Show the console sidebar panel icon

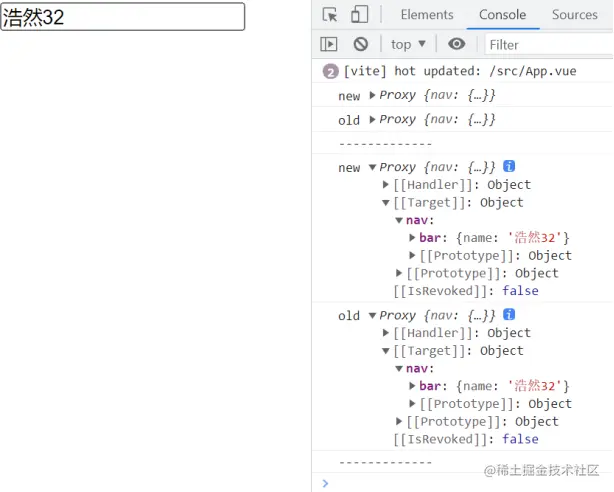click(329, 44)
